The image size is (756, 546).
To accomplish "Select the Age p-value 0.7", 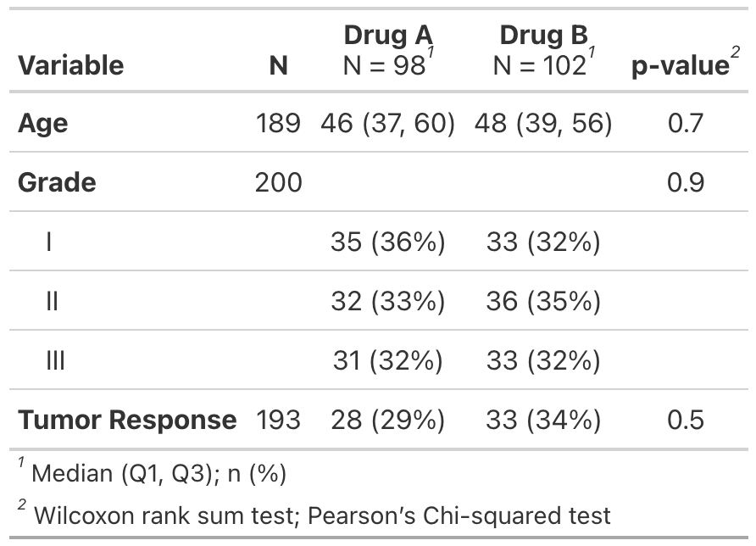I will [685, 124].
